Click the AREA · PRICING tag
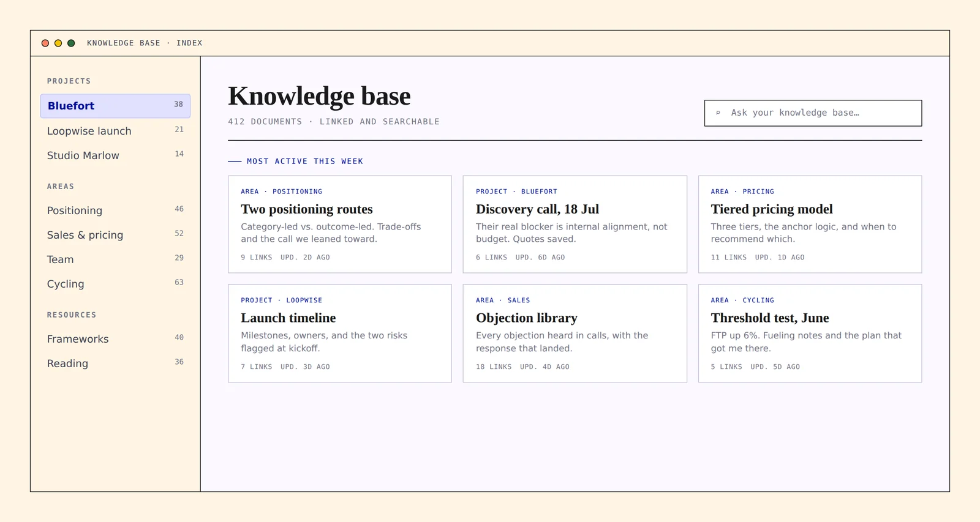Image resolution: width=980 pixels, height=522 pixels. tap(742, 192)
